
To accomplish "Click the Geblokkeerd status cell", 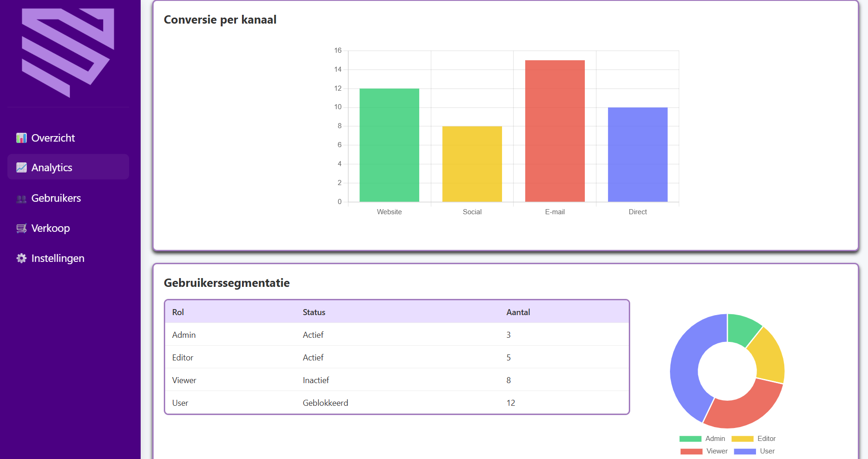I will point(325,403).
